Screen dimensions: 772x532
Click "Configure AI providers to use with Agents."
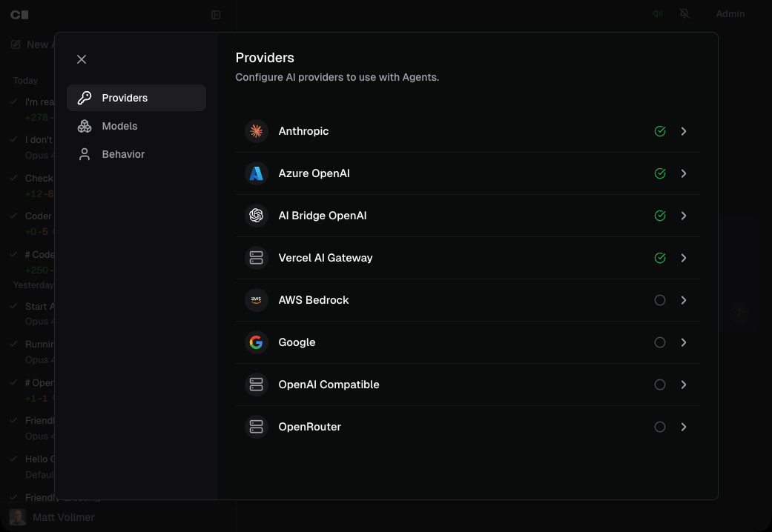[x=337, y=77]
